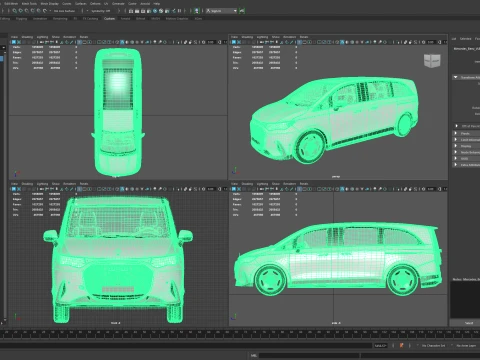Click the playback range slider bar

187,345
